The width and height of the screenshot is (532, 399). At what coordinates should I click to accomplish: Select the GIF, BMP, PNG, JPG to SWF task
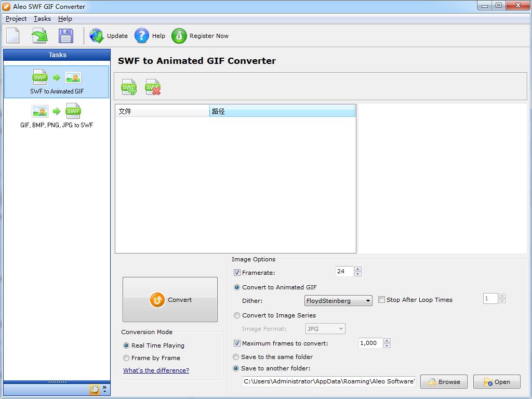click(x=57, y=116)
